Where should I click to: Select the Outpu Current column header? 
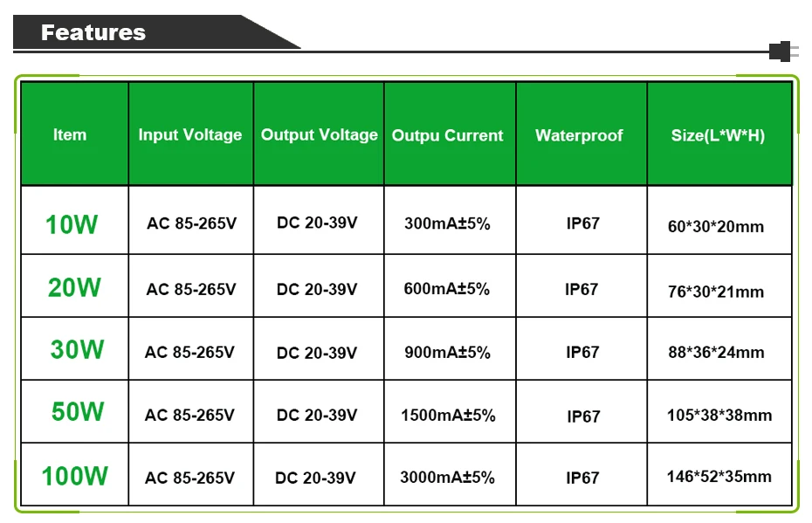tap(447, 135)
